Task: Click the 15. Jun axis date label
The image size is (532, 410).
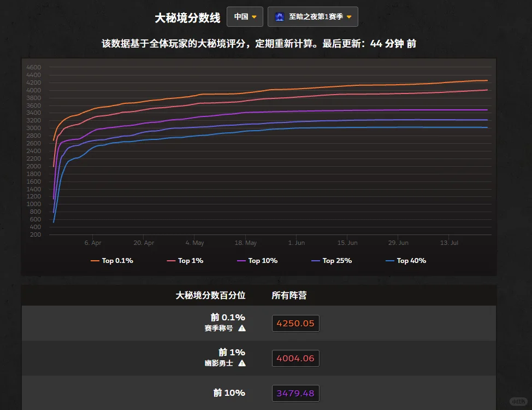Action: click(347, 243)
